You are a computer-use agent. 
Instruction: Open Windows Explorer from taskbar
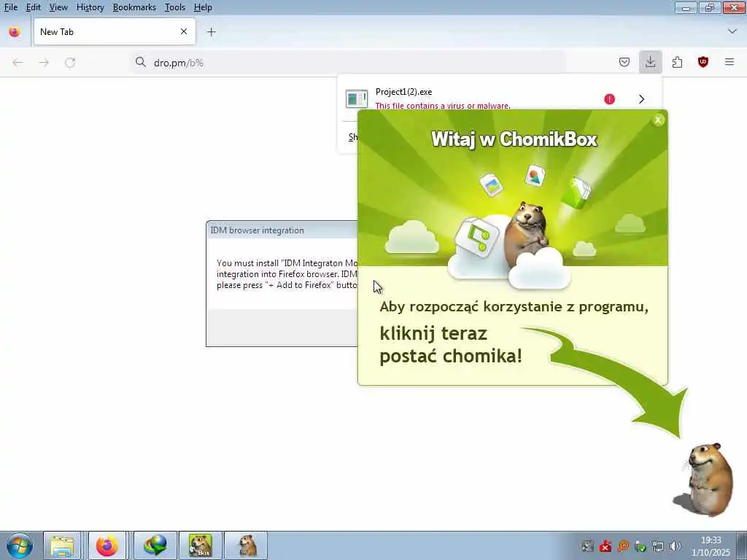[x=63, y=545]
